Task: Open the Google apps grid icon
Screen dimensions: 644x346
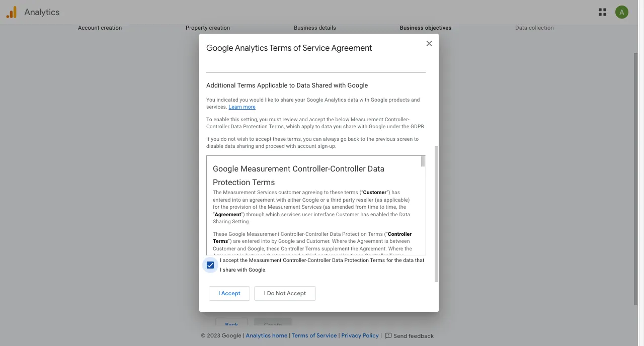Action: pyautogui.click(x=602, y=12)
